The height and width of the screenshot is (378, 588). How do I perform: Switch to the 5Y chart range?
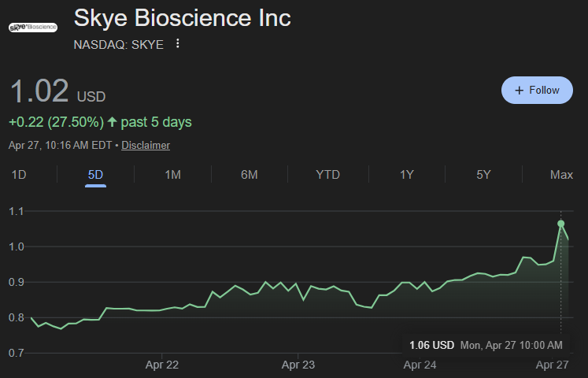point(483,175)
